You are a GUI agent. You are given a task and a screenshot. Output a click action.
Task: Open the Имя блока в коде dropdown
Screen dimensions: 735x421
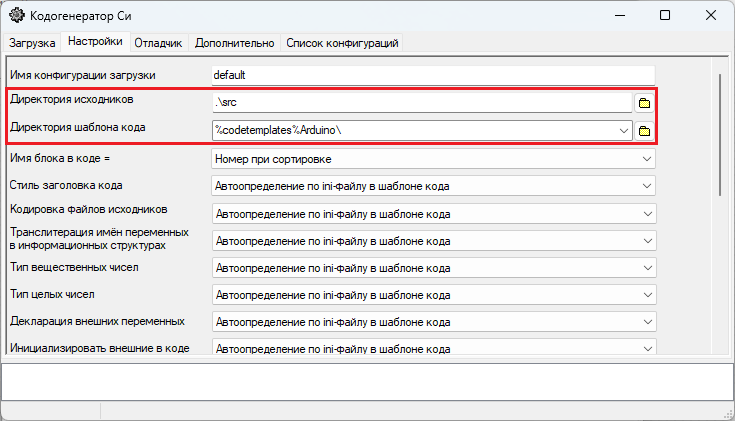pos(646,159)
